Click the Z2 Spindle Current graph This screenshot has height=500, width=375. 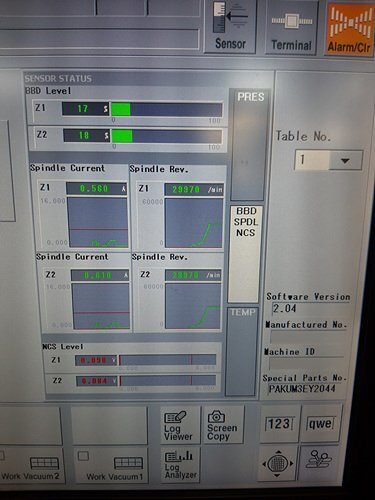click(101, 306)
